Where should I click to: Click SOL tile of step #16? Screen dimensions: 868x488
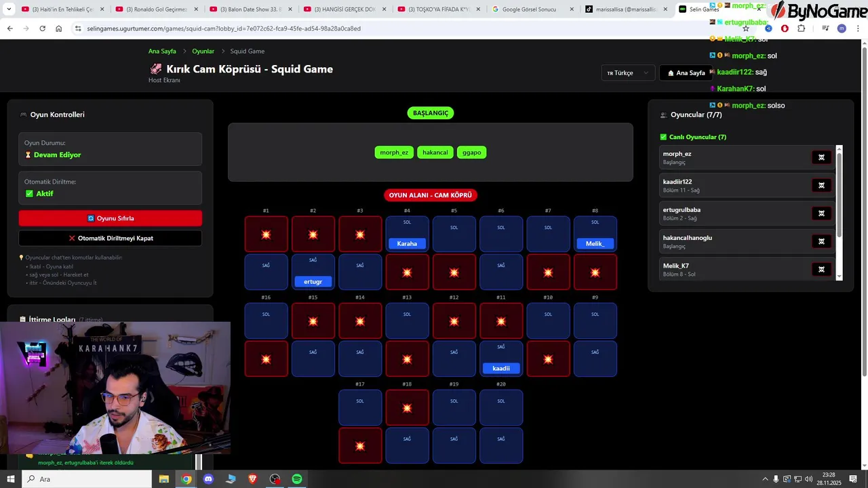tap(266, 321)
